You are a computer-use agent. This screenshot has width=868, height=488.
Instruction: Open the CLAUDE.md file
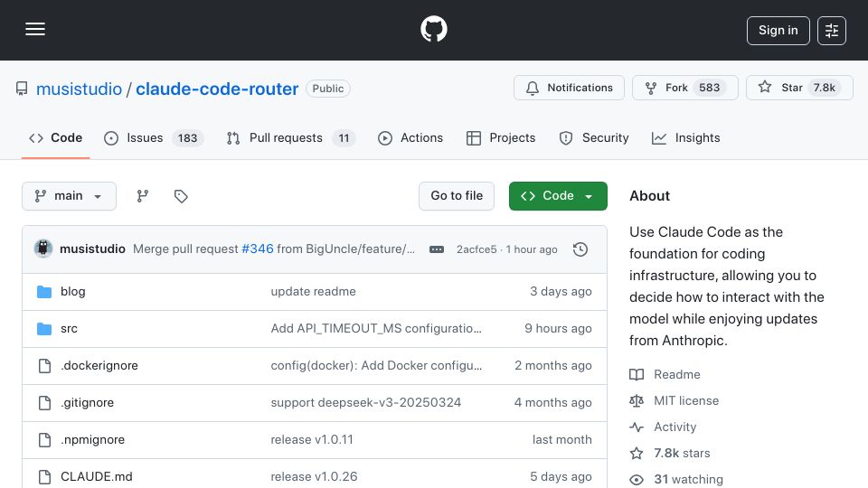pos(97,477)
